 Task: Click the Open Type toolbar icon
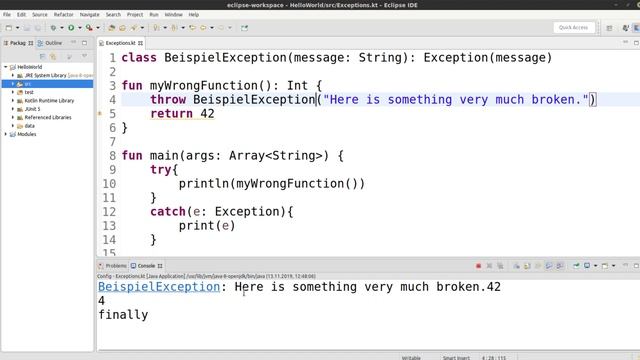pyautogui.click(x=122, y=28)
